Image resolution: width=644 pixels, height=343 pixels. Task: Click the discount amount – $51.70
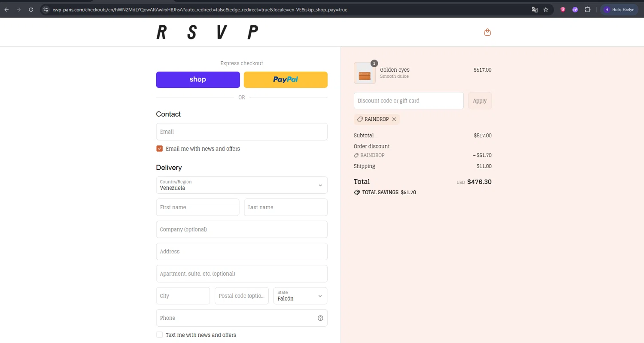482,155
